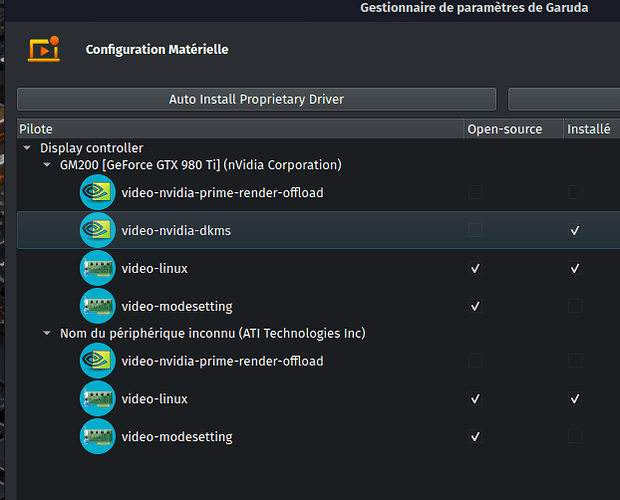The height and width of the screenshot is (500, 620).
Task: Click the Display controller label
Action: click(92, 148)
